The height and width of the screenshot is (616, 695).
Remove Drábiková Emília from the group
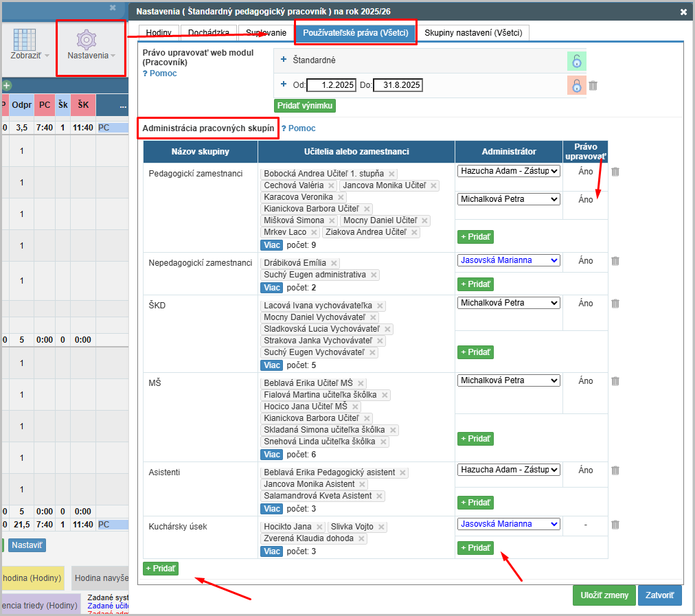pos(334,263)
